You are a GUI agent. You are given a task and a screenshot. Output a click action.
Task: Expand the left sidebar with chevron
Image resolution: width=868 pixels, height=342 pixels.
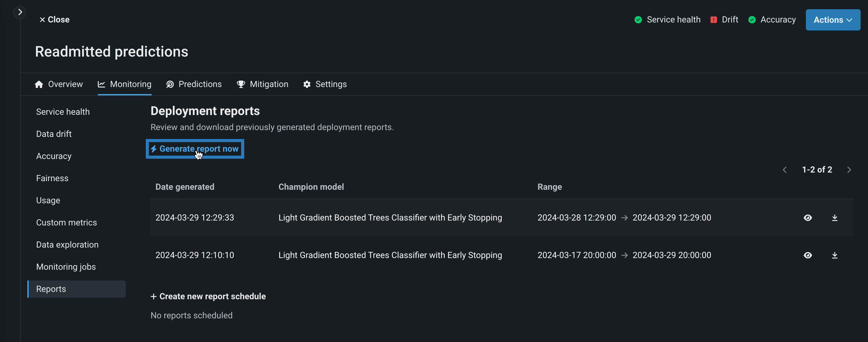[x=20, y=13]
